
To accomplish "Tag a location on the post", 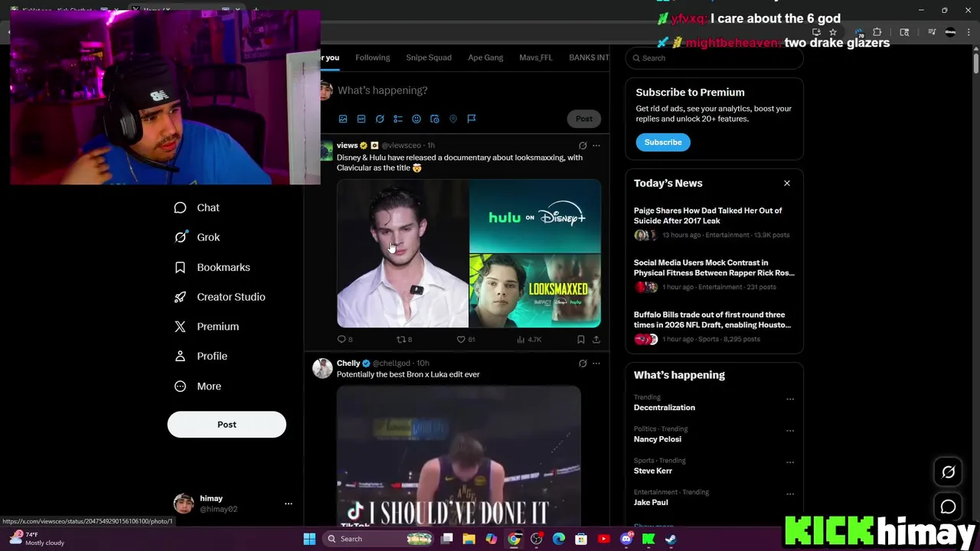I will point(453,119).
